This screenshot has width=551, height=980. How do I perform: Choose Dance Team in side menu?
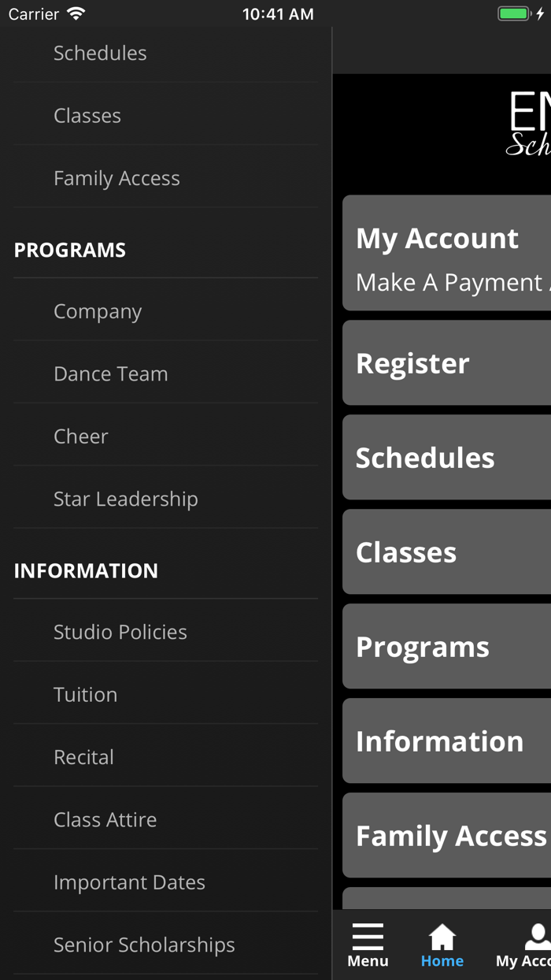tap(111, 373)
